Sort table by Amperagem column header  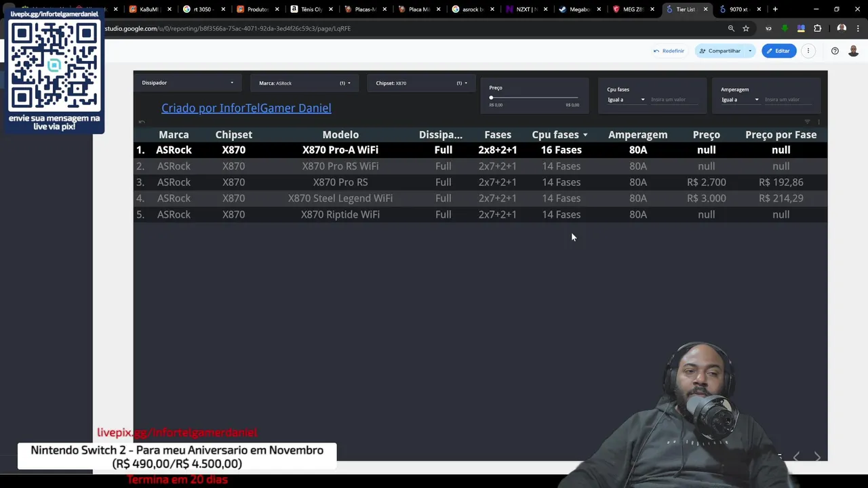637,135
